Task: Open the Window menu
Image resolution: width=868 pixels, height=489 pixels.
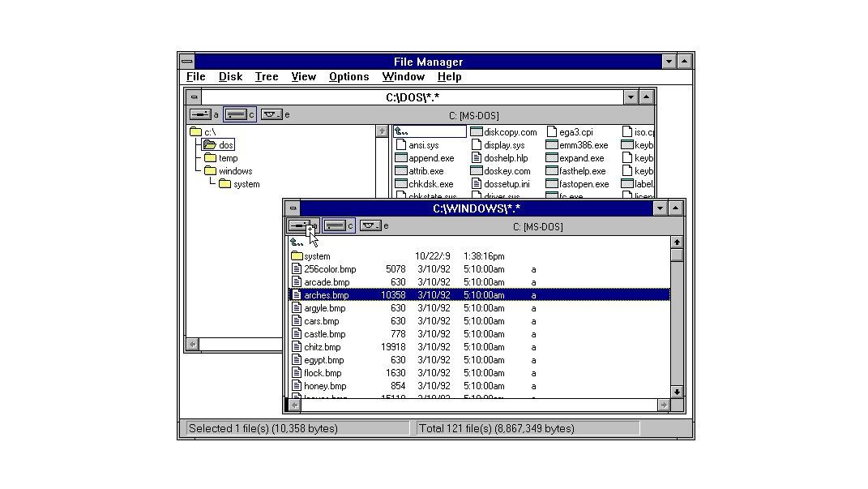Action: tap(403, 77)
